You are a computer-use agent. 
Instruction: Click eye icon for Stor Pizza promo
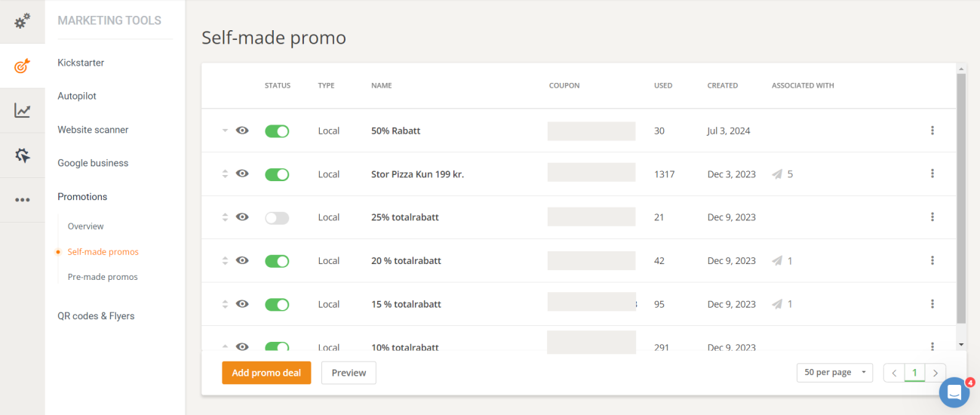click(x=242, y=174)
